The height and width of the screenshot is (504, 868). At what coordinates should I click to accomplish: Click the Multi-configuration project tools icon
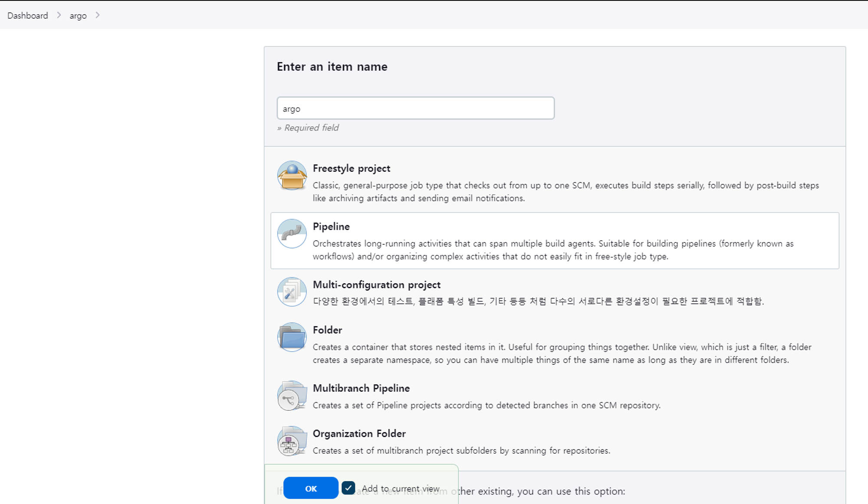(x=292, y=292)
